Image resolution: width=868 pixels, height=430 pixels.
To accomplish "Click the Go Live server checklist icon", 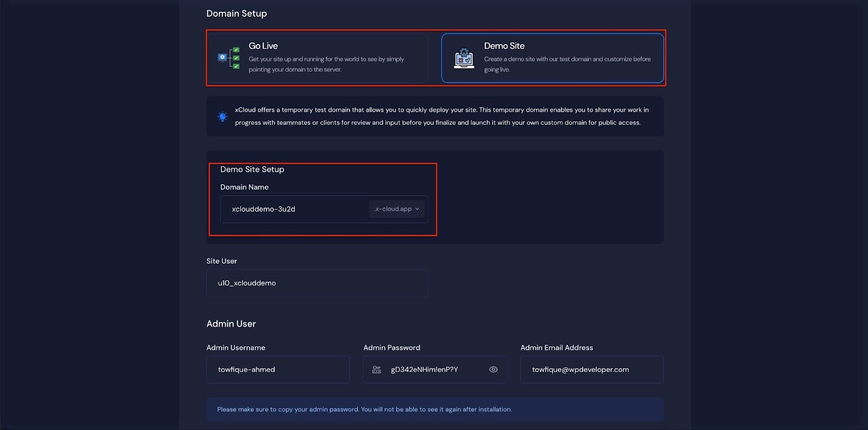I will [x=229, y=58].
